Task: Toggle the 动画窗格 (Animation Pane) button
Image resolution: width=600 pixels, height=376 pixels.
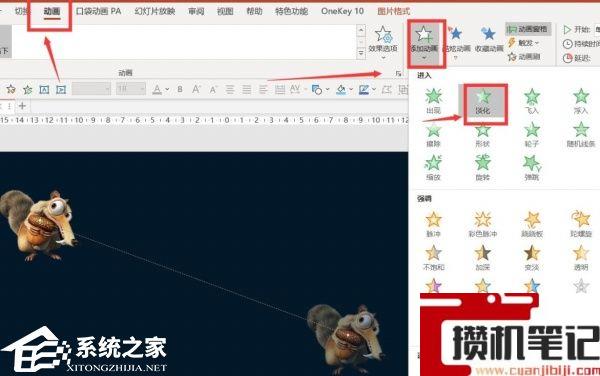Action: [x=528, y=29]
